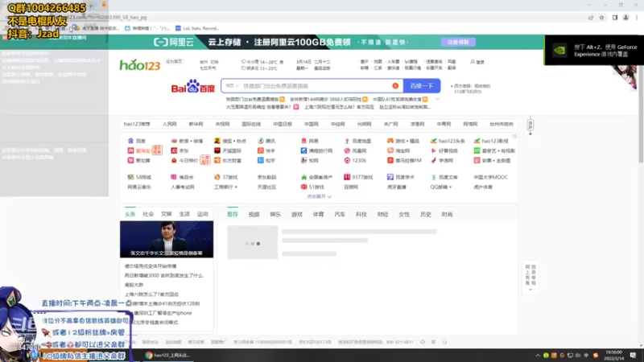Select the 社会 news tab
Screen dimensions: 644x362
click(148, 214)
